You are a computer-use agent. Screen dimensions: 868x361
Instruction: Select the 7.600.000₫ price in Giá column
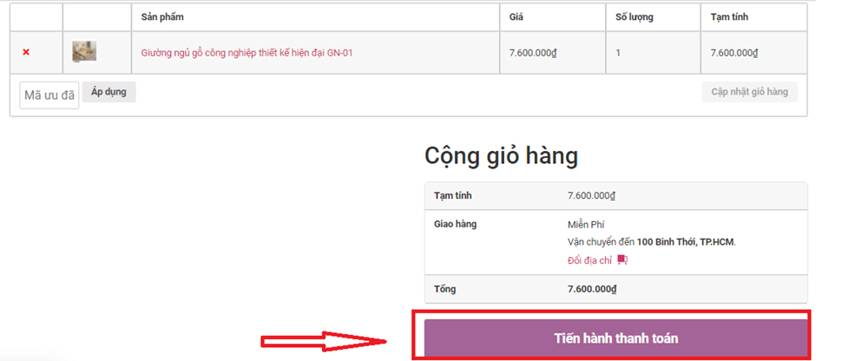click(533, 53)
